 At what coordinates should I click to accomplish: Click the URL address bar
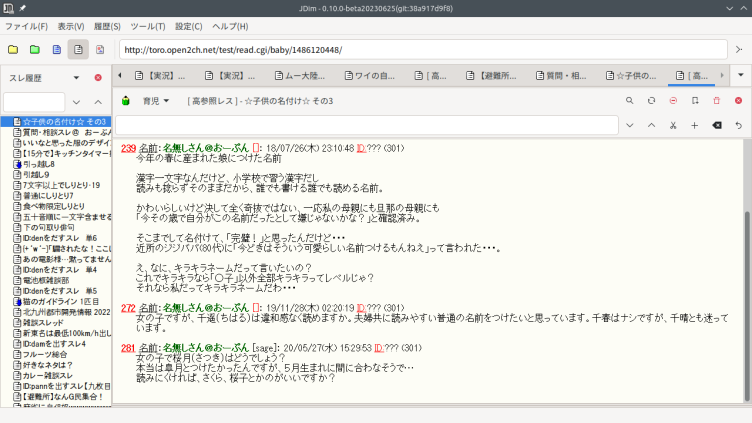pos(430,49)
